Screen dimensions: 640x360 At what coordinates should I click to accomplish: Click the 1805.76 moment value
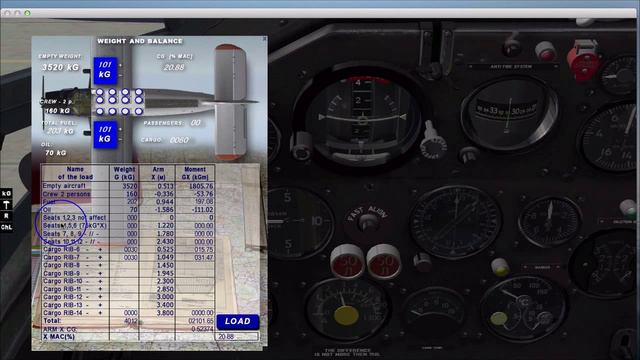pos(200,186)
